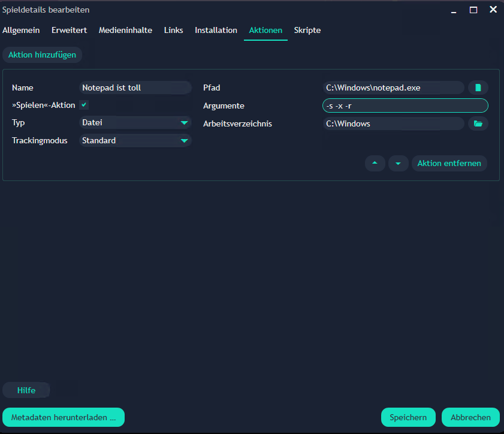This screenshot has width=504, height=434.
Task: Open the Trackingmodus dropdown showing Standard
Action: coord(135,140)
